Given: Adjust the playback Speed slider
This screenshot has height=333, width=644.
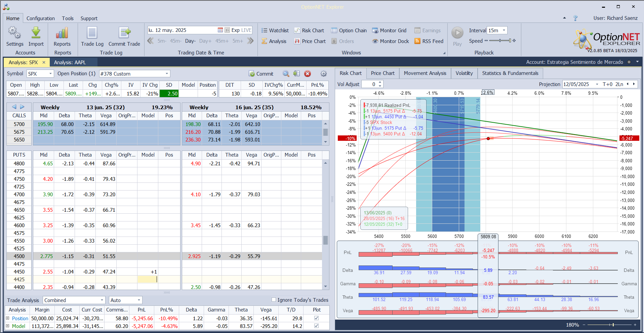Looking at the screenshot, I should pyautogui.click(x=500, y=41).
